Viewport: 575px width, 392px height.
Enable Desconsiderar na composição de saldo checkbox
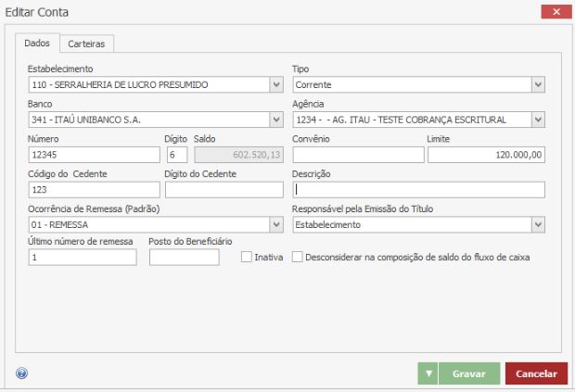[298, 257]
